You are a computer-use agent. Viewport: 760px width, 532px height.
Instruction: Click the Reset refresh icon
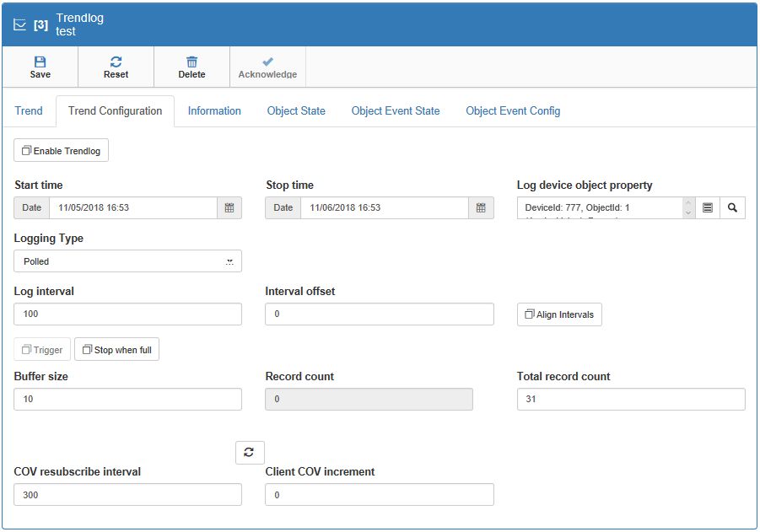[116, 62]
